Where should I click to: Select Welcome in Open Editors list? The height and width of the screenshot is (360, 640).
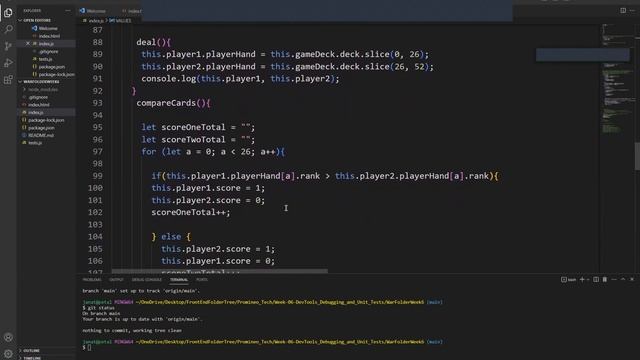[48, 28]
